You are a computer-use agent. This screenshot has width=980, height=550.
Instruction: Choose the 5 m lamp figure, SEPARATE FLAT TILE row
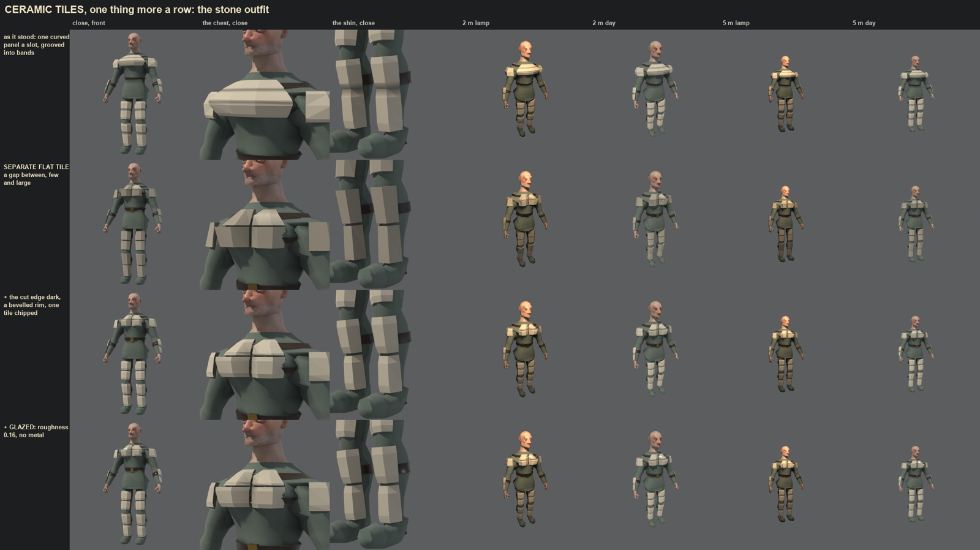[785, 225]
